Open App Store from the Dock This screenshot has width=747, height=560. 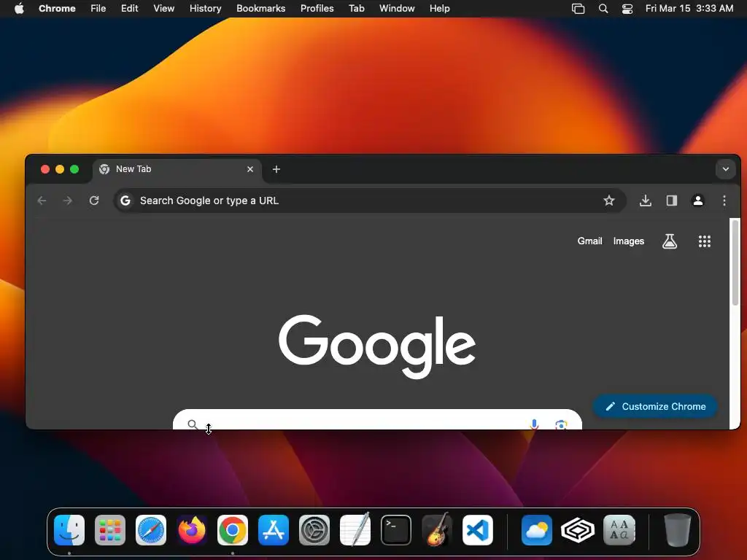pyautogui.click(x=274, y=530)
